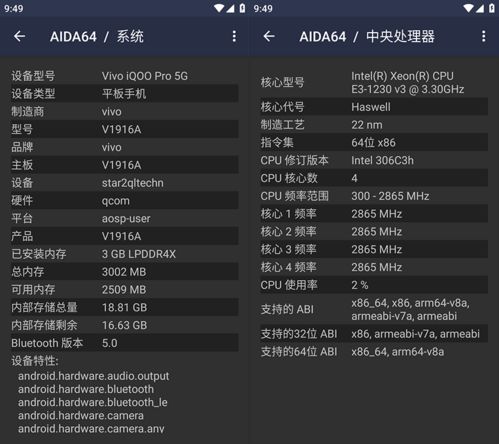This screenshot has height=444, width=499.
Task: Tap battery icon on right status bar
Action: 492,8
